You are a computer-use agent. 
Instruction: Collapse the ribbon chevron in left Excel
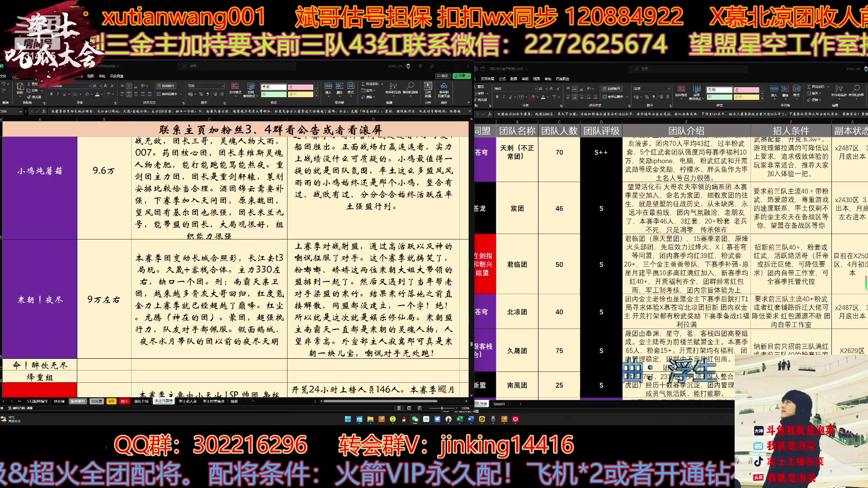pos(469,102)
